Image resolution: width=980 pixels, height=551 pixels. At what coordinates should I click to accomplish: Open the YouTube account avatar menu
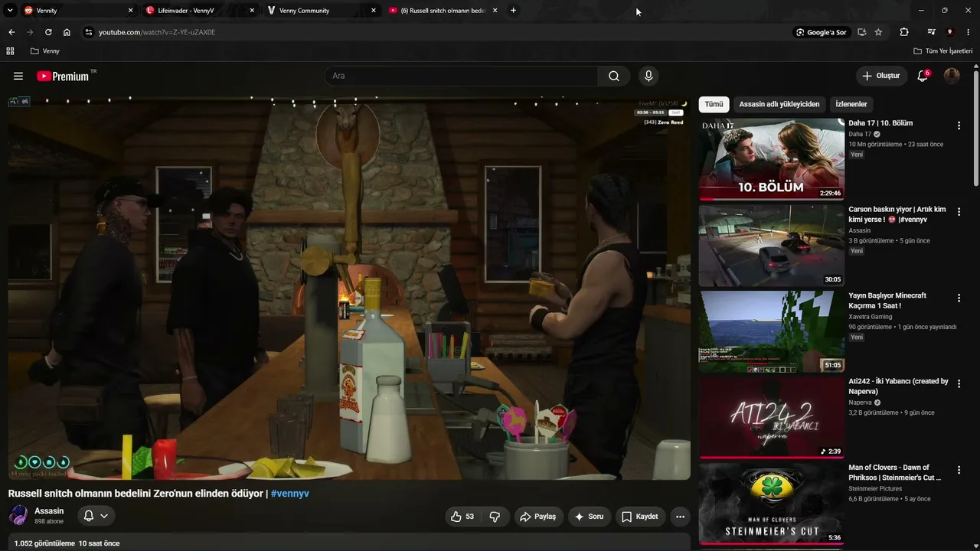coord(952,76)
